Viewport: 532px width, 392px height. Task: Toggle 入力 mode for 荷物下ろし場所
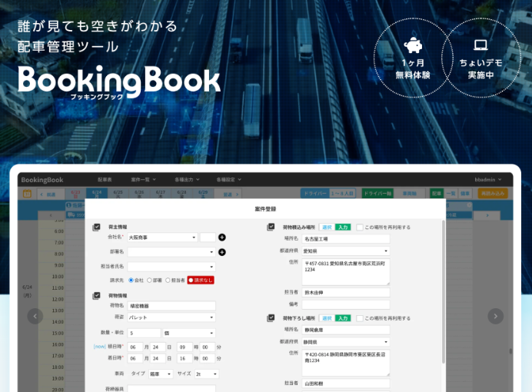343,318
